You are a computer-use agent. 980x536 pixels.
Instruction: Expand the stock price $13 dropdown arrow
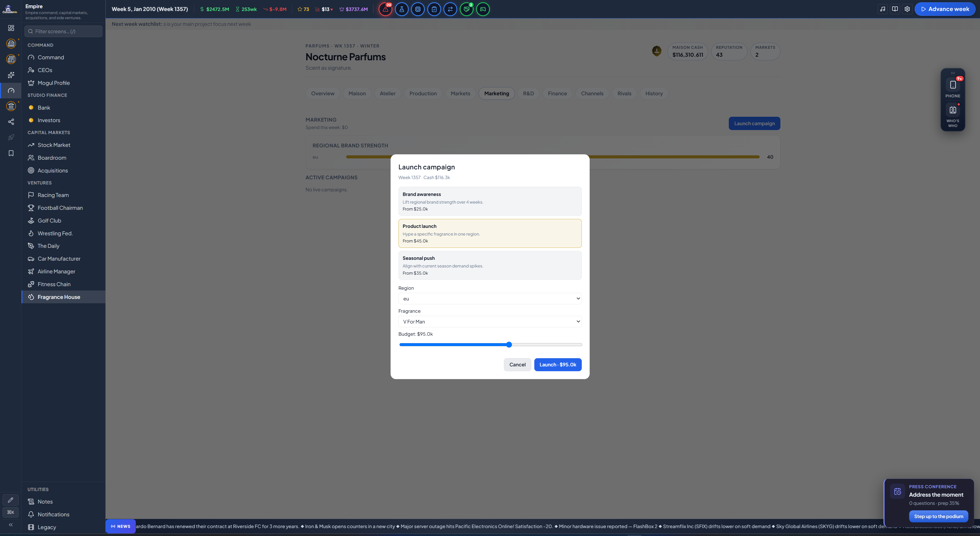pos(332,9)
